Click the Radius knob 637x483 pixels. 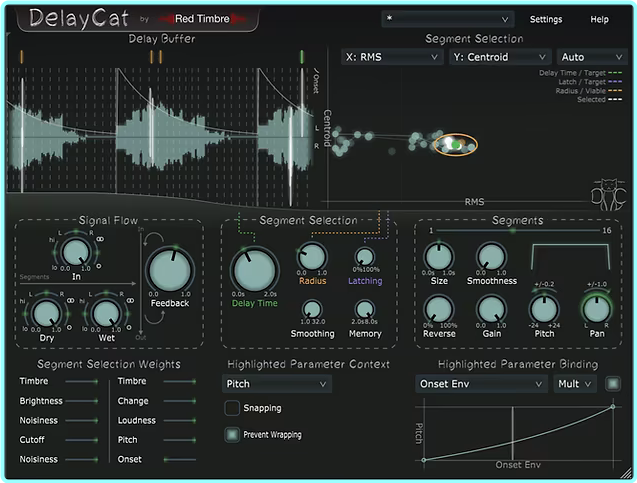click(312, 257)
